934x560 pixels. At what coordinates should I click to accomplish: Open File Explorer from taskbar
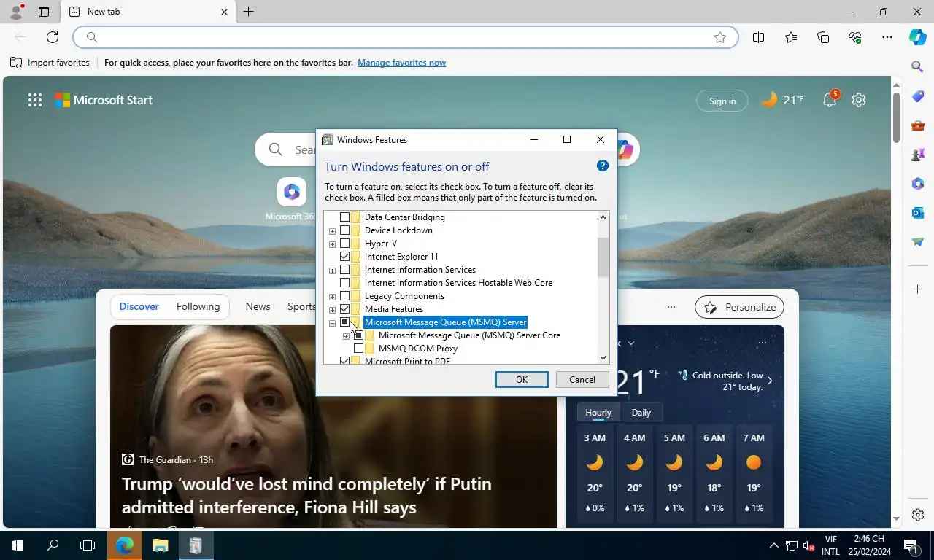160,545
